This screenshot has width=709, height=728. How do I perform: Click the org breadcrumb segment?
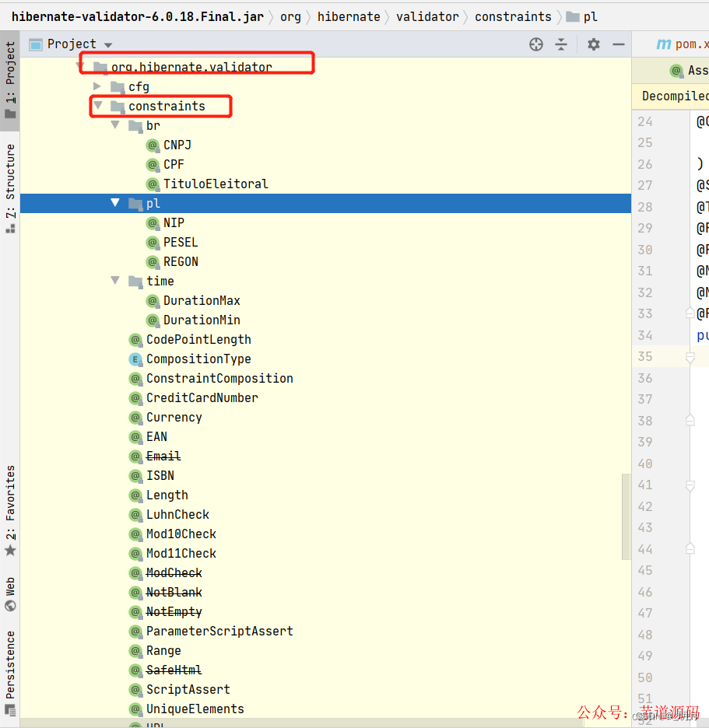coord(290,16)
